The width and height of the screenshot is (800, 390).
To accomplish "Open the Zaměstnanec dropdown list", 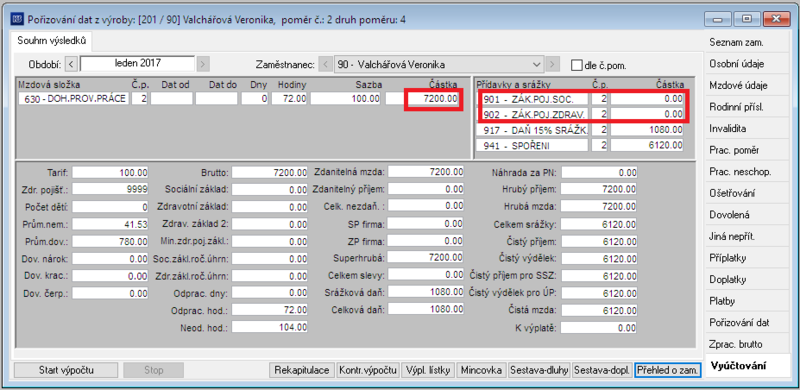I will tap(536, 65).
